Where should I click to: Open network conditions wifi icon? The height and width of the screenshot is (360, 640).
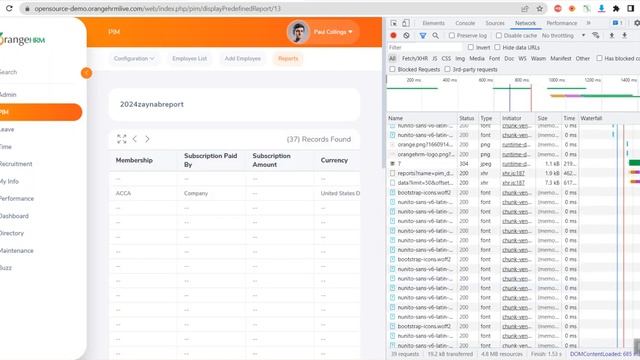pos(596,36)
